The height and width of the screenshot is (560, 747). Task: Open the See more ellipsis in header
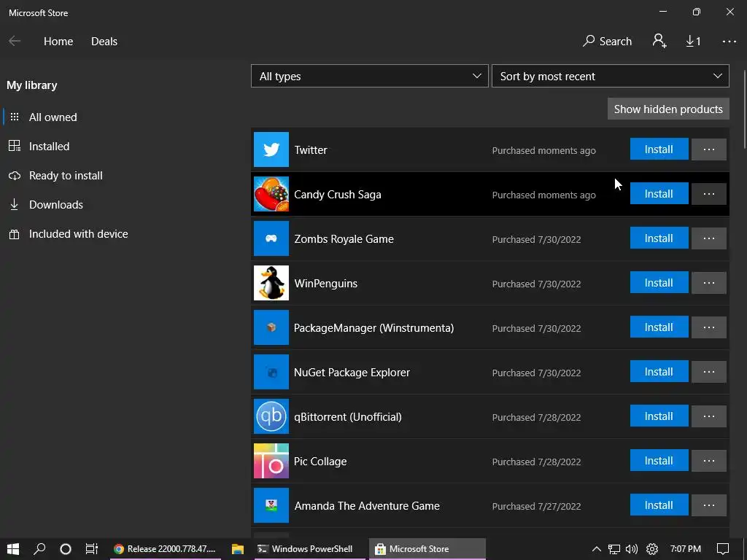[x=729, y=42]
